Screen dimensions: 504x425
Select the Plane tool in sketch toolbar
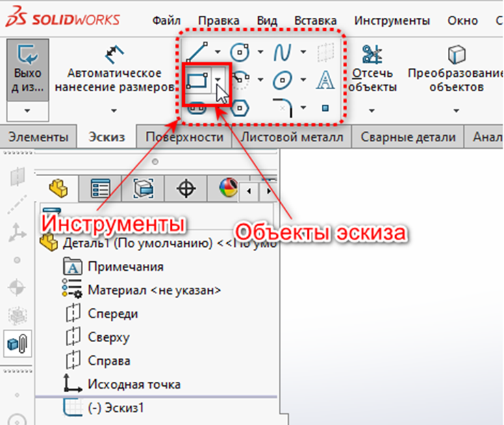pyautogui.click(x=325, y=52)
